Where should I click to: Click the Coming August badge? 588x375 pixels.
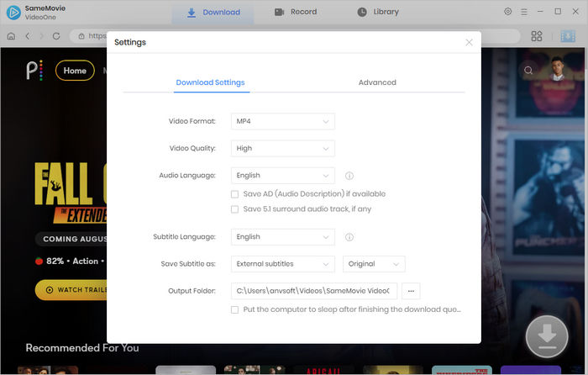(72, 239)
